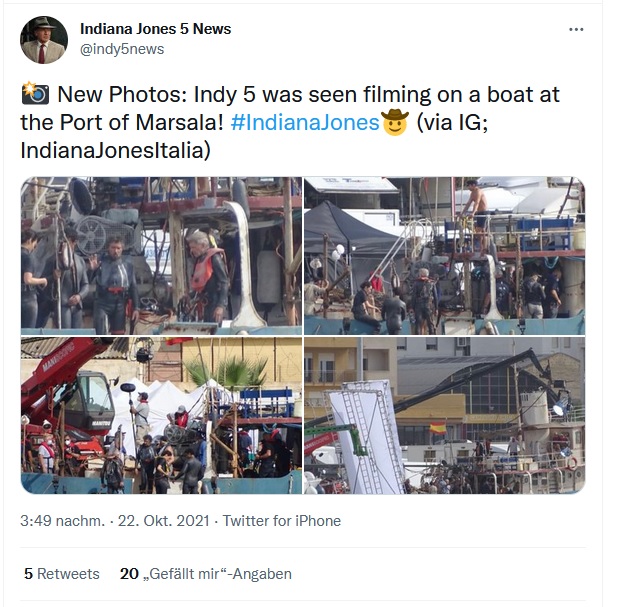
Task: Click the 22. Okt. 2021 date
Action: [164, 521]
